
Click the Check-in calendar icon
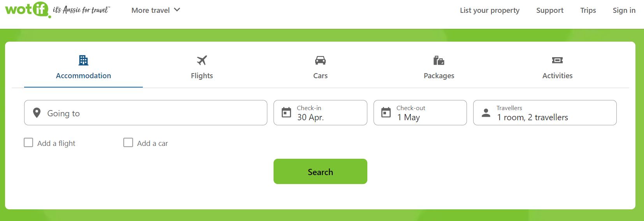pos(286,112)
